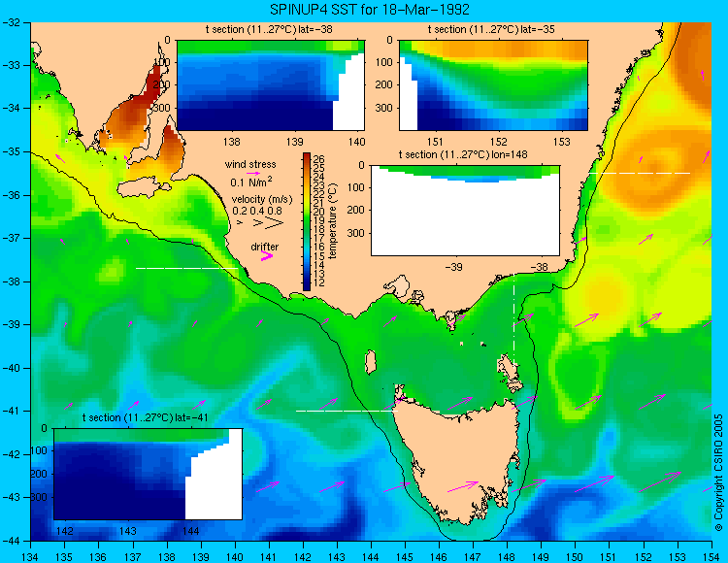The image size is (728, 563).
Task: Click the colorbar tick label 26
Action: pos(319,159)
